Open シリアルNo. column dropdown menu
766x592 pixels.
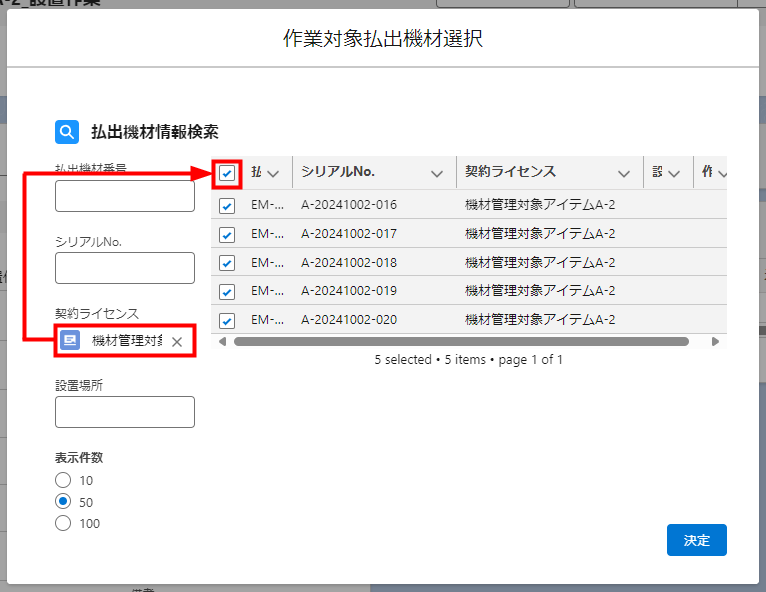(x=436, y=174)
